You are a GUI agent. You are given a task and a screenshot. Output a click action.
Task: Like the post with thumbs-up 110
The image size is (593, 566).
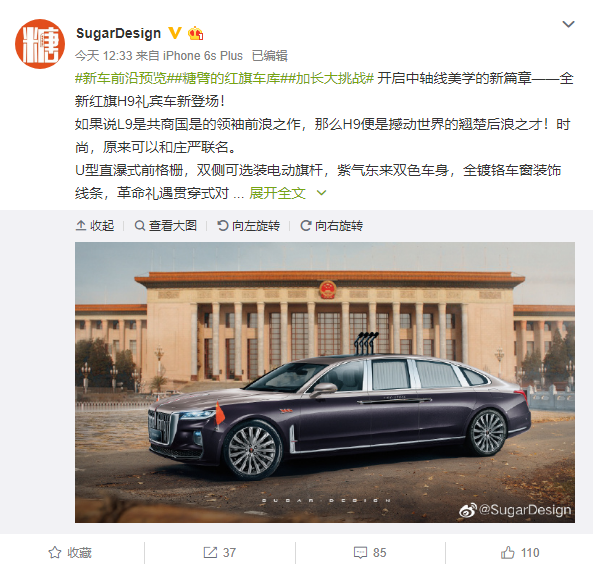tap(520, 552)
